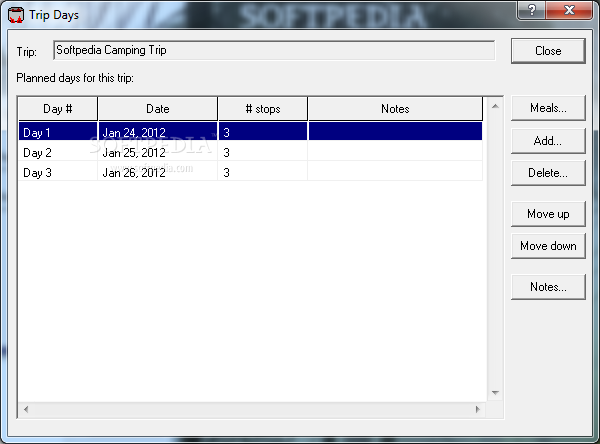Click the Jan 25, 2012 date cell

click(158, 153)
